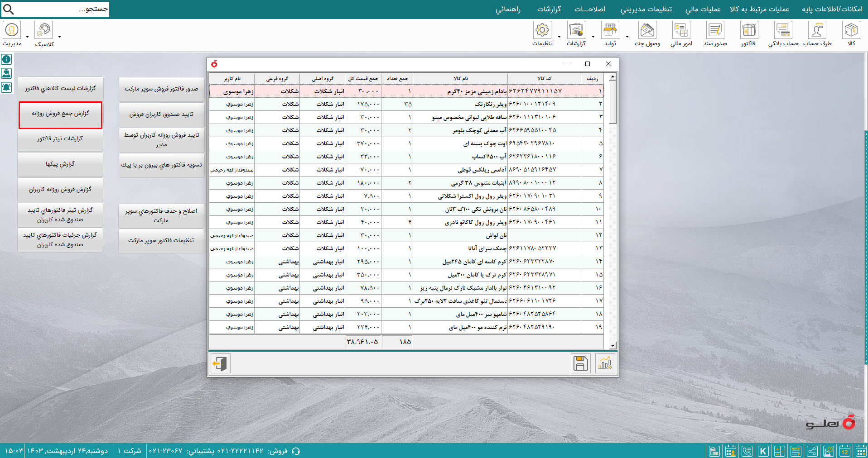Click table scrollbar down arrow
This screenshot has height=458, width=868.
click(x=612, y=345)
